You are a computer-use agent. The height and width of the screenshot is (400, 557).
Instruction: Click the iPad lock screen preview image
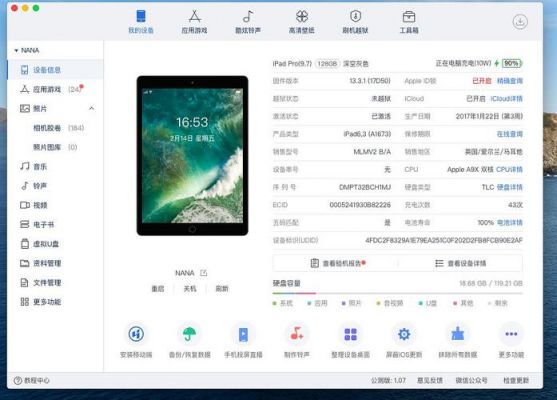pyautogui.click(x=192, y=156)
